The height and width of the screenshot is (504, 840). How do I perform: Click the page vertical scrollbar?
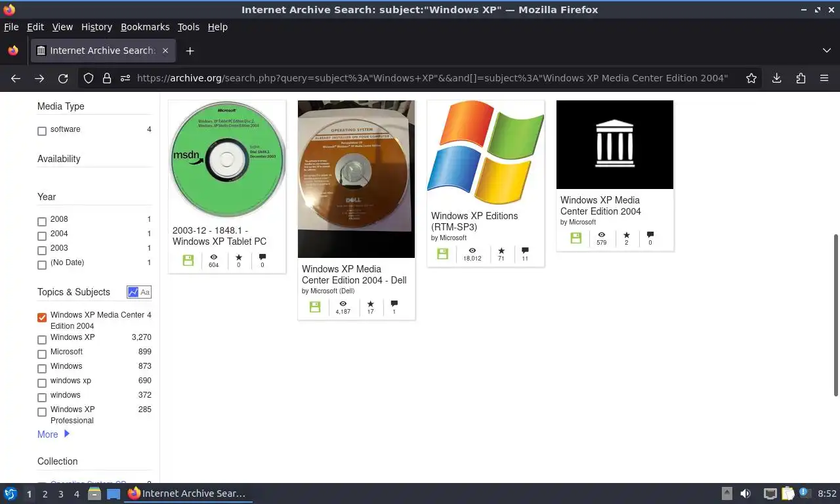click(835, 314)
